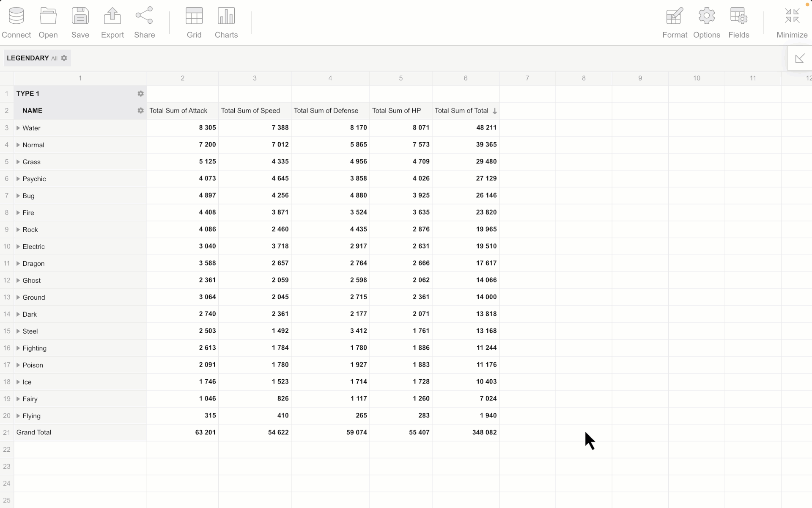Select Dragon total cell 17 617
Screen dimensions: 812x508
pos(466,263)
